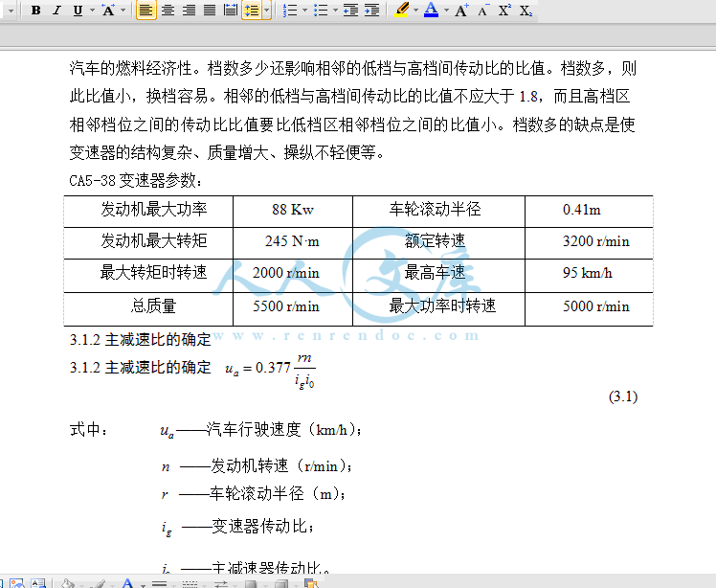
Task: Toggle italic formatting
Action: pos(56,10)
